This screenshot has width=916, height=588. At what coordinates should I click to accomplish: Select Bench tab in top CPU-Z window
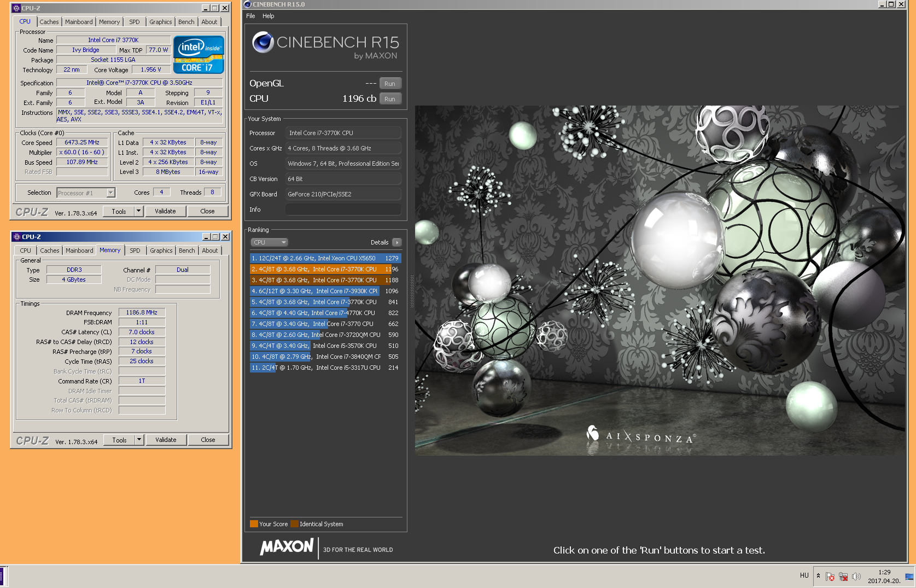(186, 22)
